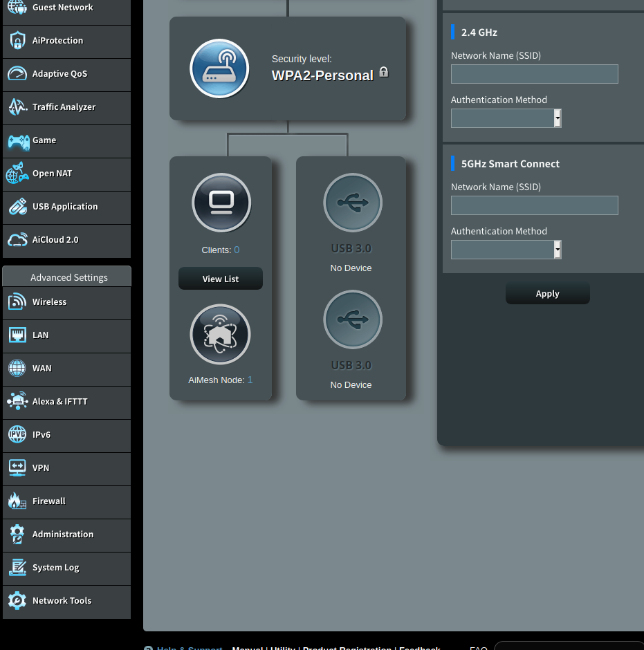Click the Clients count number 0
Viewport: 644px width, 650px height.
(x=237, y=250)
